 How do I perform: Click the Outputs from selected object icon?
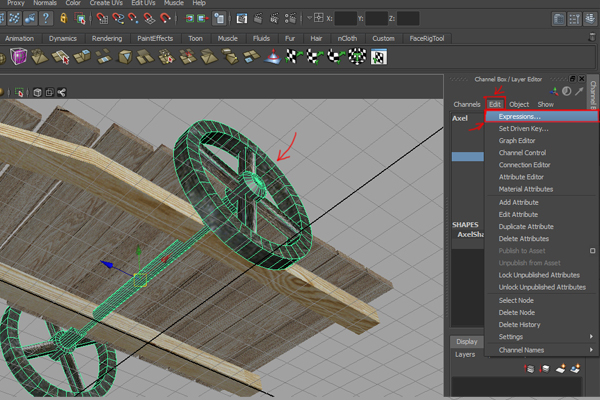coord(203,18)
